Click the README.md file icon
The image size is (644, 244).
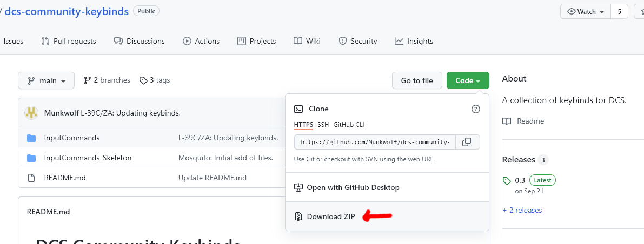point(31,178)
